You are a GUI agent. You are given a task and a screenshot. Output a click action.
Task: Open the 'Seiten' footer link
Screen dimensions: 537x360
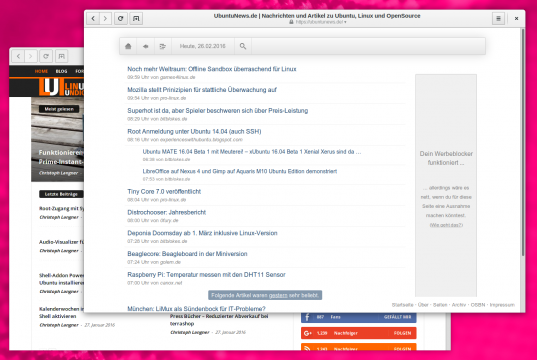[440, 305]
